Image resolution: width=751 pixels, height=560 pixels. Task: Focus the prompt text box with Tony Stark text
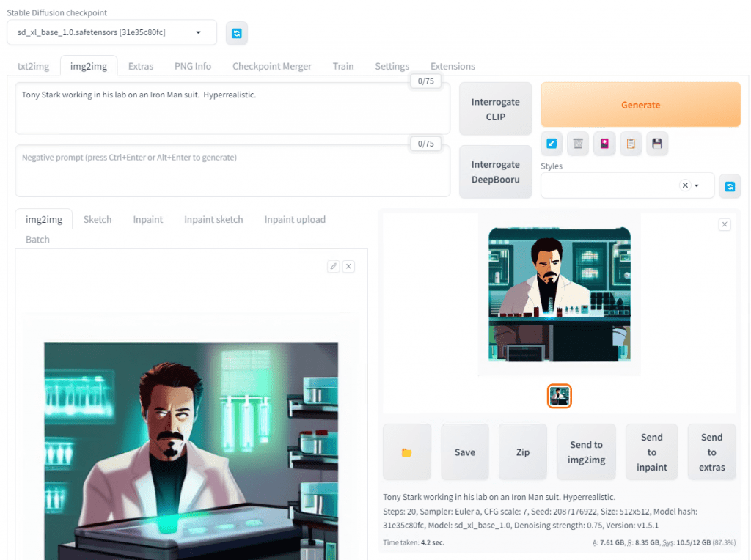click(232, 108)
